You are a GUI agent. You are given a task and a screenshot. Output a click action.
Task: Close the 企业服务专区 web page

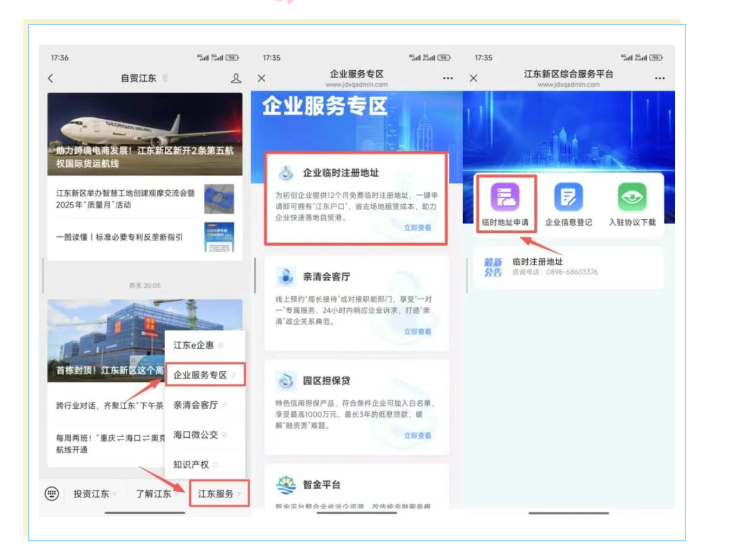[x=261, y=78]
